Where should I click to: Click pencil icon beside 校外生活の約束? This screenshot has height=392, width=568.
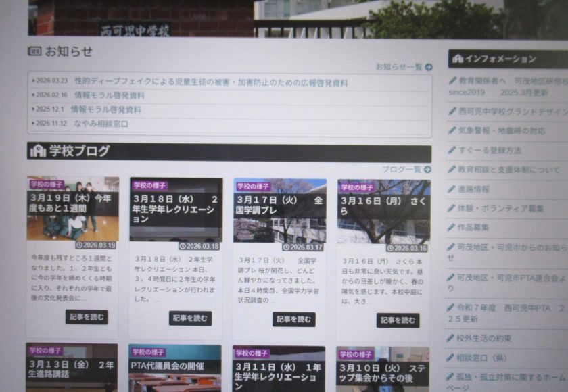452,337
